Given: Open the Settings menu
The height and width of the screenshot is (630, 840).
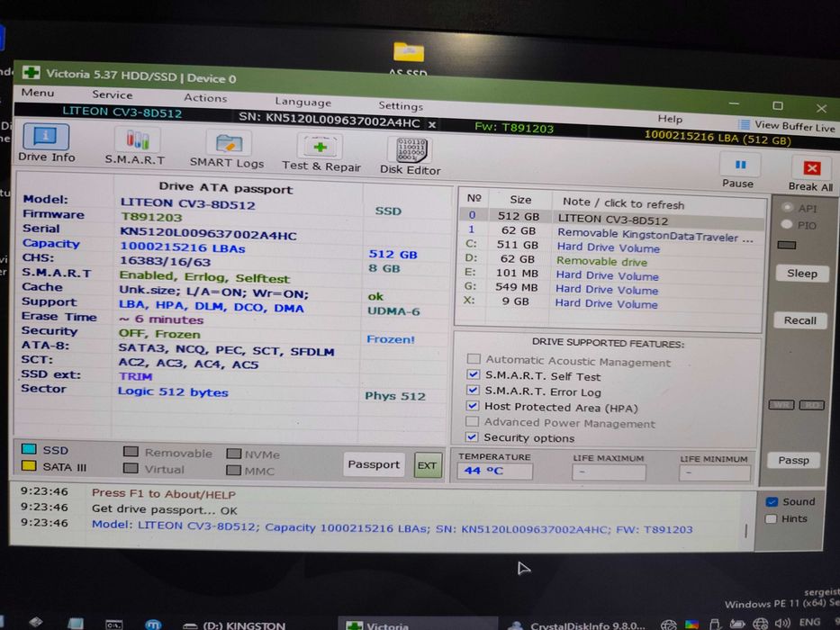Looking at the screenshot, I should [x=400, y=105].
